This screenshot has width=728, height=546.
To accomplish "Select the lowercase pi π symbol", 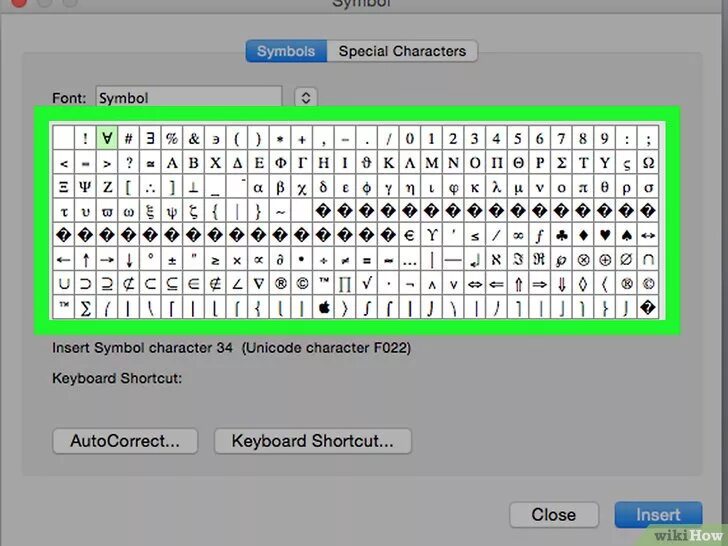I will [583, 187].
